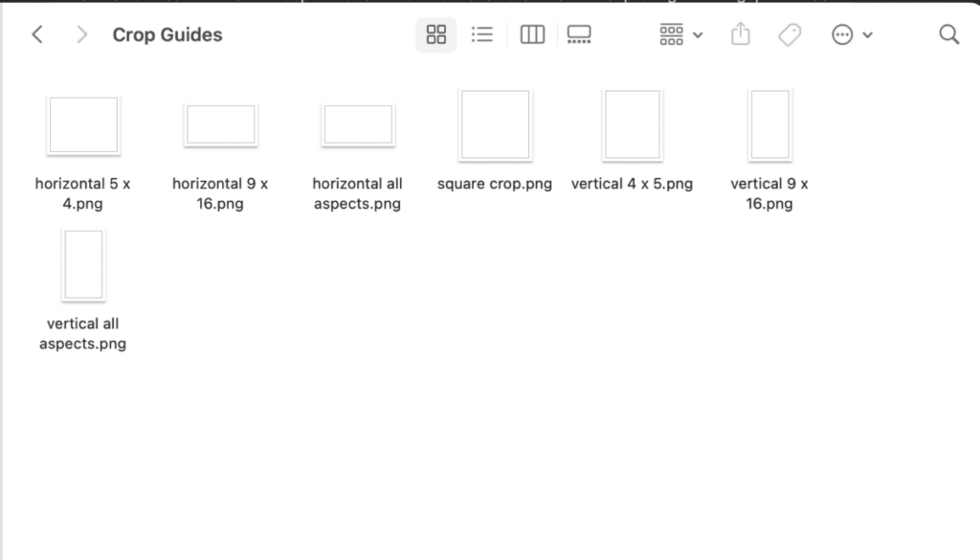Screen dimensions: 980x560
Task: Open the Group By dropdown
Action: tap(680, 34)
